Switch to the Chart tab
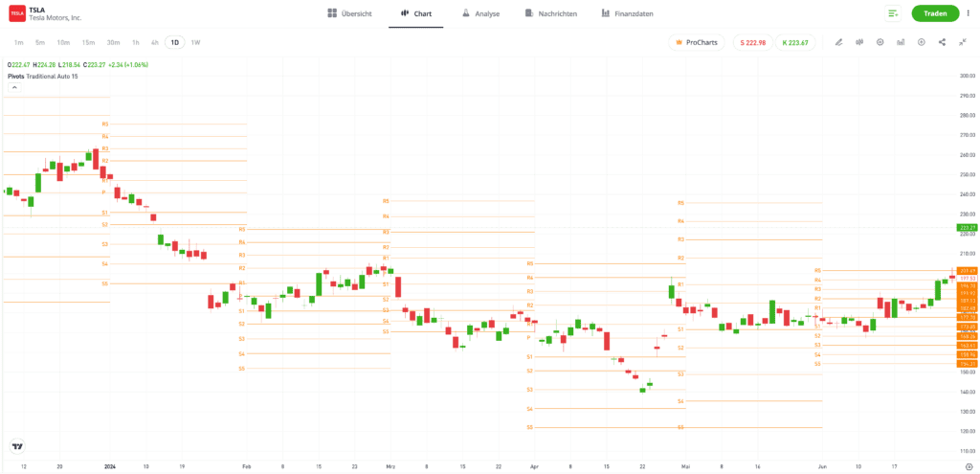Image resolution: width=980 pixels, height=474 pixels. (x=415, y=13)
